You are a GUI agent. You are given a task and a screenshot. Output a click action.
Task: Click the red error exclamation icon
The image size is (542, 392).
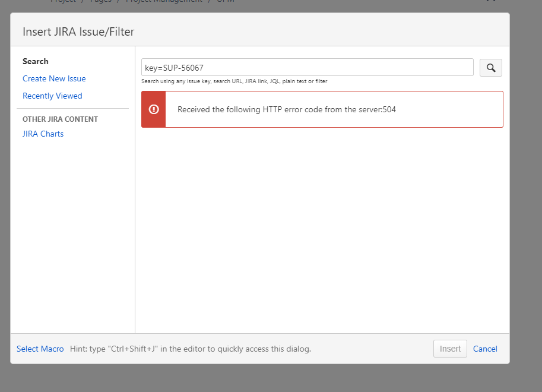(x=154, y=109)
